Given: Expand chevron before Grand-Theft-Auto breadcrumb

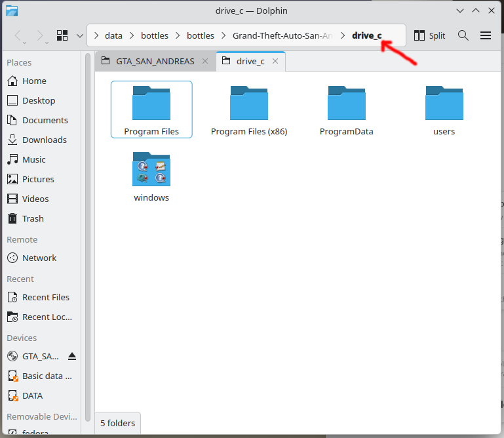Looking at the screenshot, I should tap(223, 35).
